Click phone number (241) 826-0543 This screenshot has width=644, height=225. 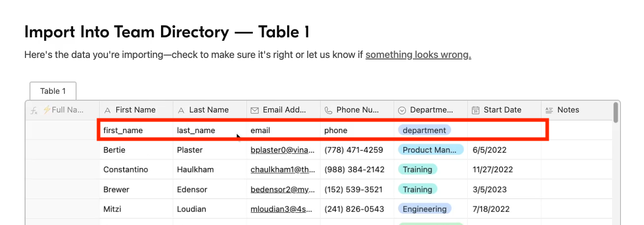(354, 209)
